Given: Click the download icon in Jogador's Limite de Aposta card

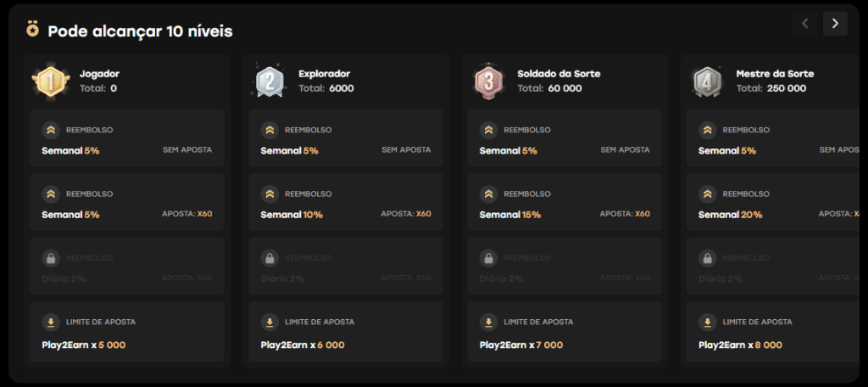Looking at the screenshot, I should coord(51,322).
